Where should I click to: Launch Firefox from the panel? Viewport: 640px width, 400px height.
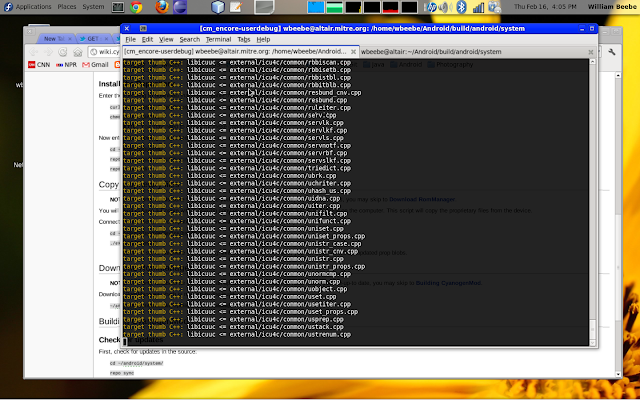click(x=162, y=7)
